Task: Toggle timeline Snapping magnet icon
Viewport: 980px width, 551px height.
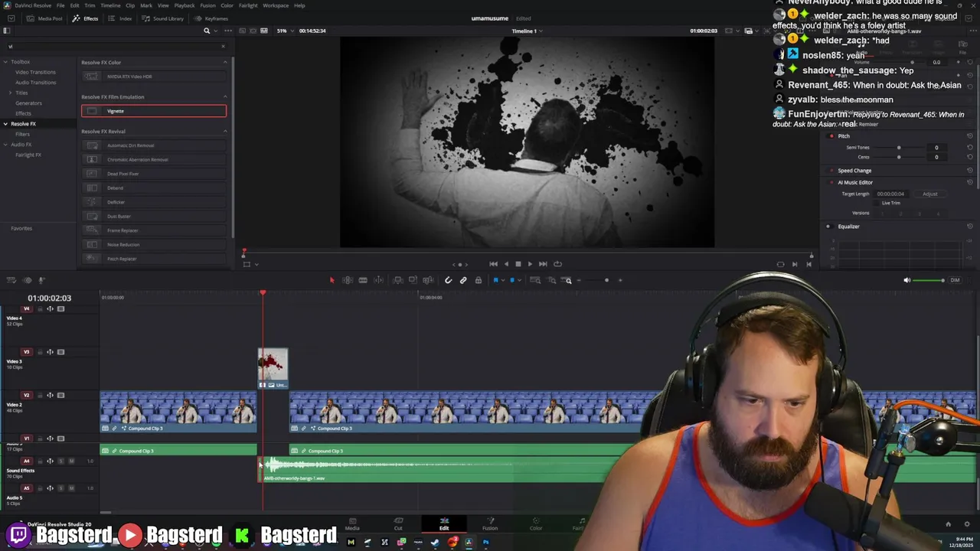Action: (449, 280)
